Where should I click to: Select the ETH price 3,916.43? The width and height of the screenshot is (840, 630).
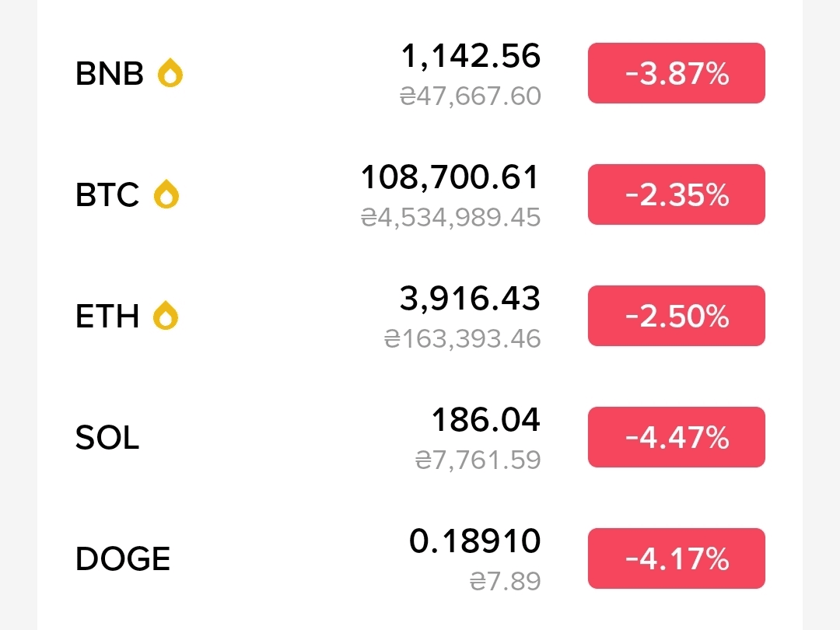pos(470,299)
